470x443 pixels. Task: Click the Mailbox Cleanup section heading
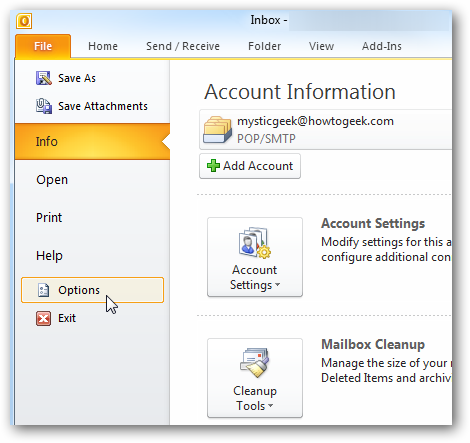tap(373, 344)
